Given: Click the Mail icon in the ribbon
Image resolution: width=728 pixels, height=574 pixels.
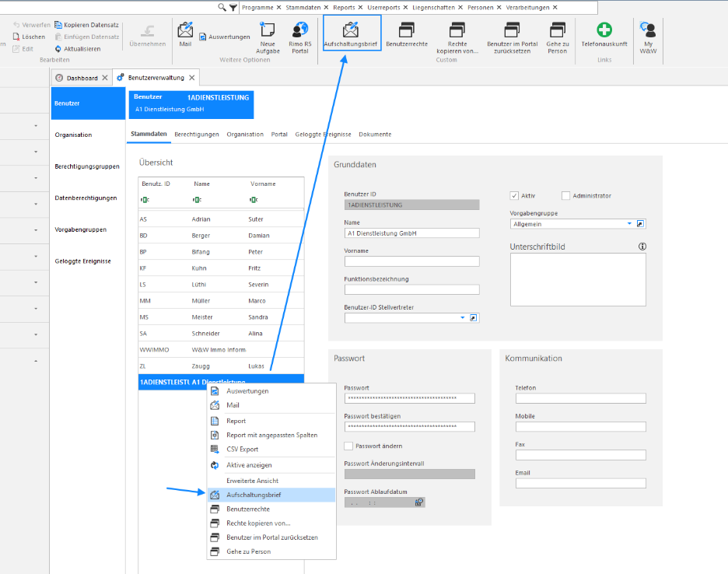Looking at the screenshot, I should (185, 34).
